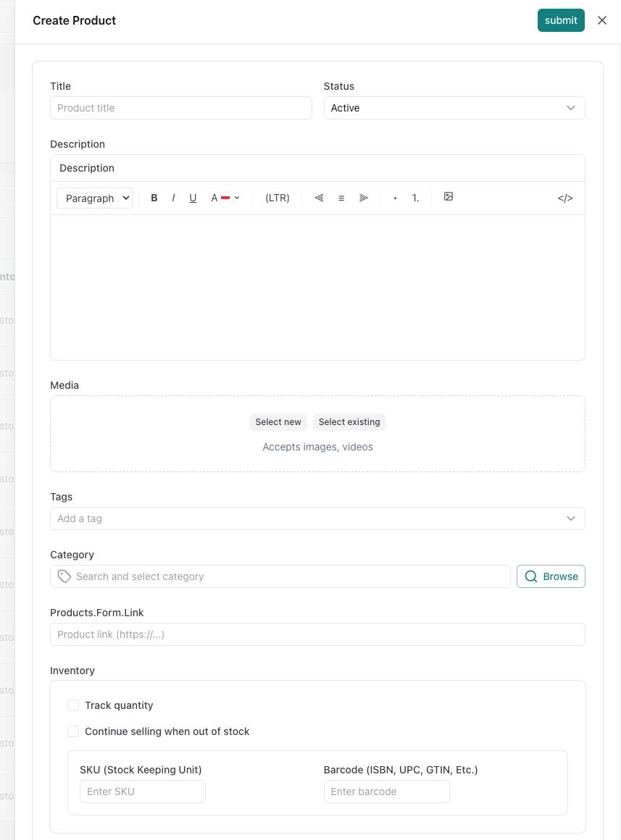
Task: Align description text to the right
Action: [x=364, y=198]
